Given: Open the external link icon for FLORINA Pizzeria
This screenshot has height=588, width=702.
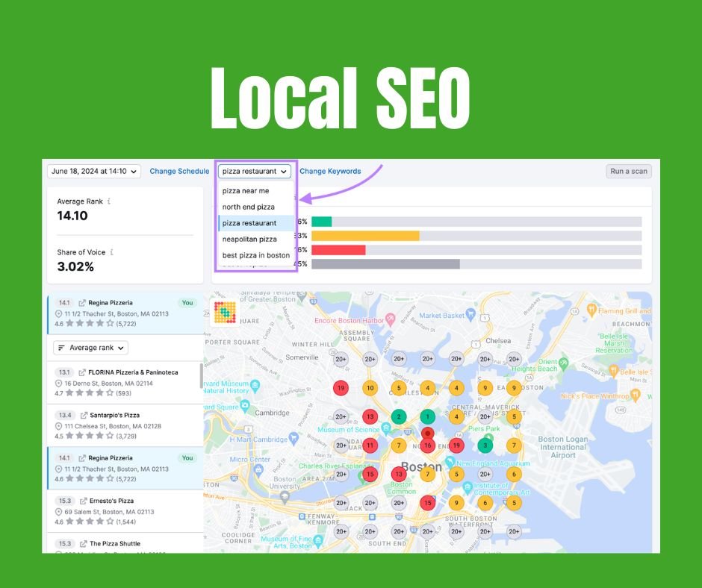Looking at the screenshot, I should point(82,372).
